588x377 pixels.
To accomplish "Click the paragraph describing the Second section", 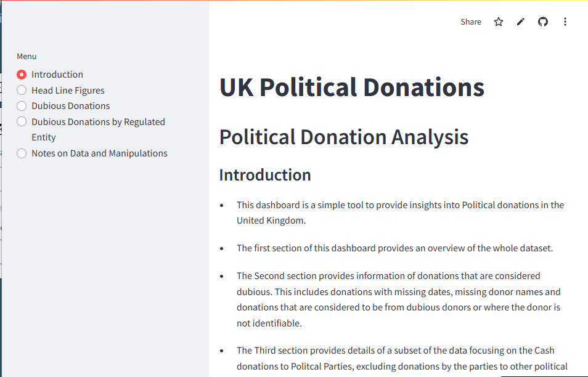I will click(x=398, y=299).
